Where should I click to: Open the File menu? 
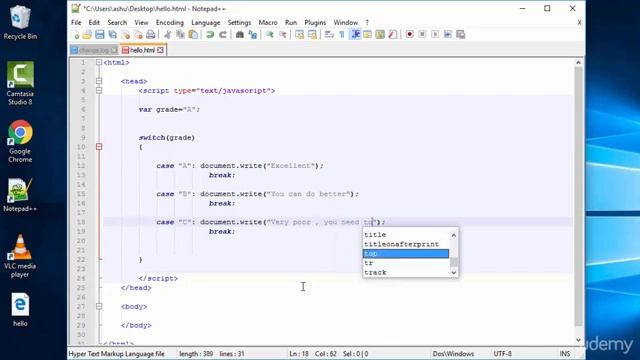76,22
